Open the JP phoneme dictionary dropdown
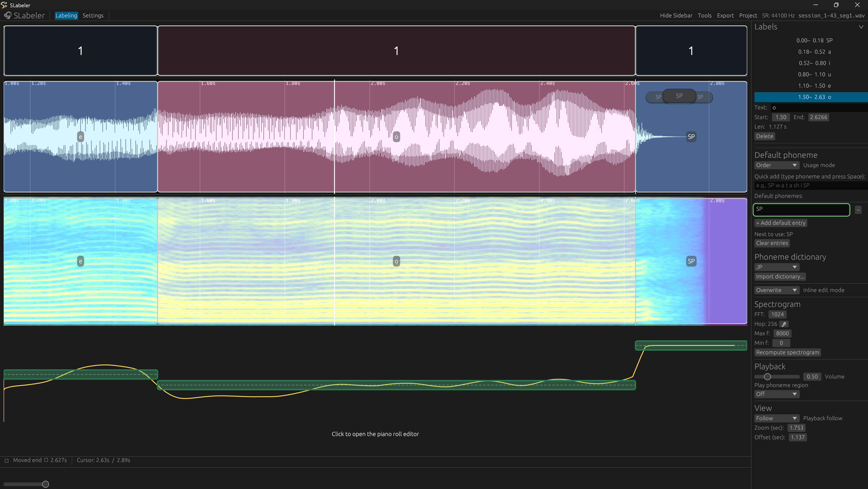This screenshot has width=868, height=489. point(776,267)
